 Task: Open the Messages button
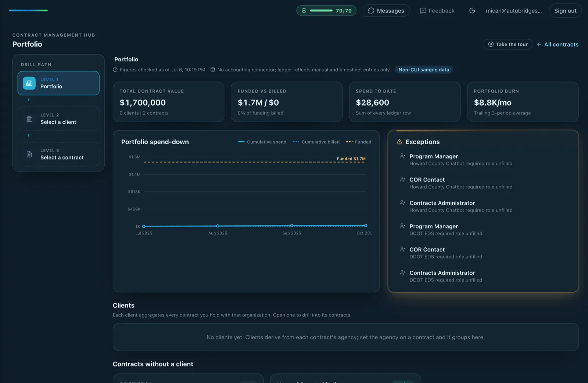pyautogui.click(x=386, y=11)
